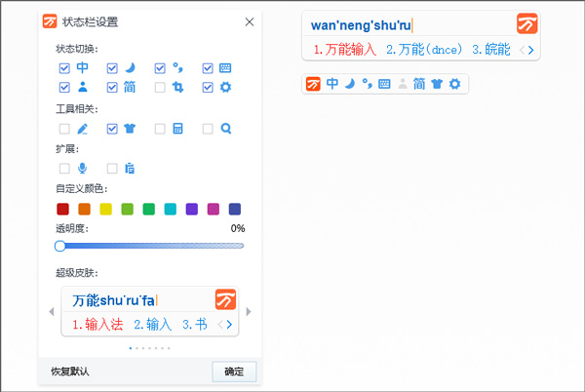Image resolution: width=585 pixels, height=392 pixels.
Task: Click the moon icon on floating status bar
Action: tap(350, 84)
